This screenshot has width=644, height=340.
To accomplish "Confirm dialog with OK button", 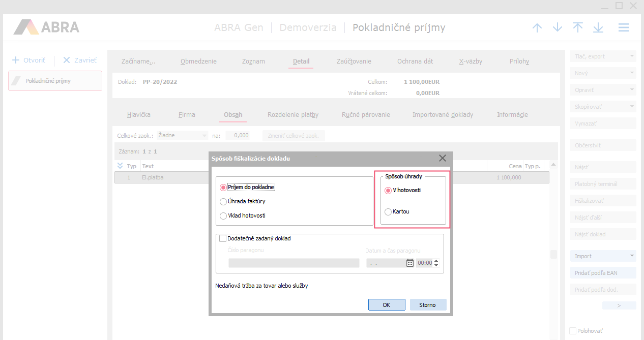I will click(x=387, y=305).
